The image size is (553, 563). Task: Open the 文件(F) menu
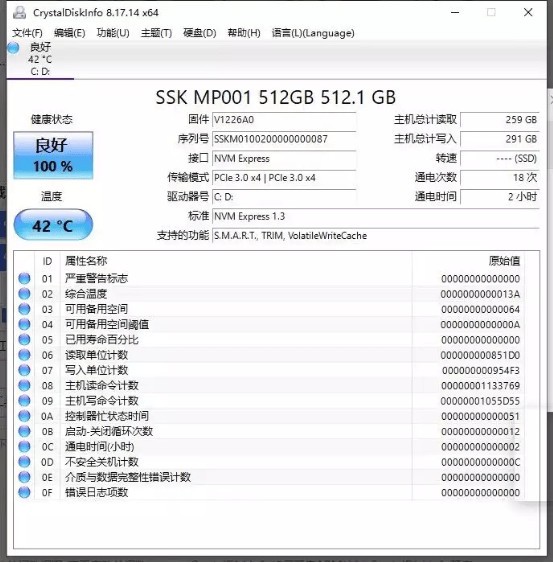[27, 33]
